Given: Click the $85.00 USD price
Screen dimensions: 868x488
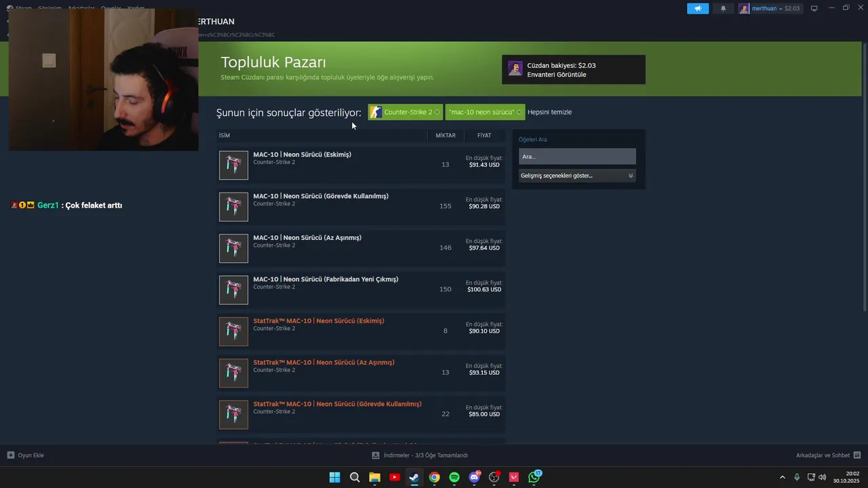Looking at the screenshot, I should point(484,414).
